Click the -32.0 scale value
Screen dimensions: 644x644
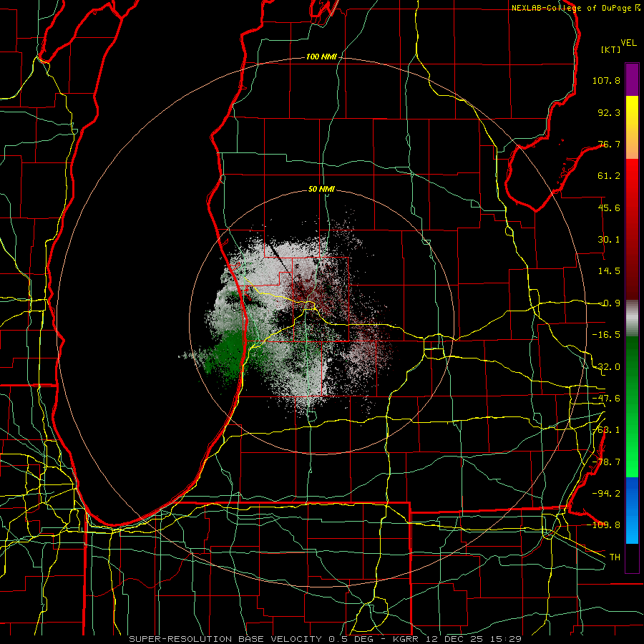coord(606,367)
